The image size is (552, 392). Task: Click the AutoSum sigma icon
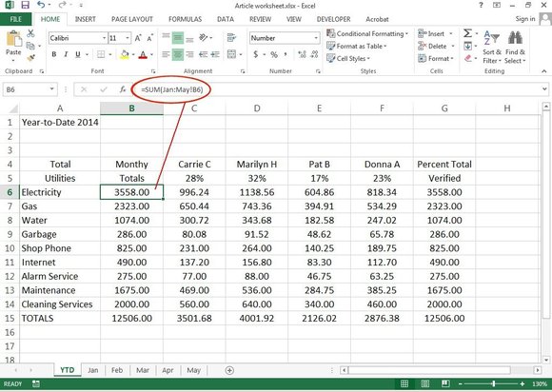[x=467, y=33]
